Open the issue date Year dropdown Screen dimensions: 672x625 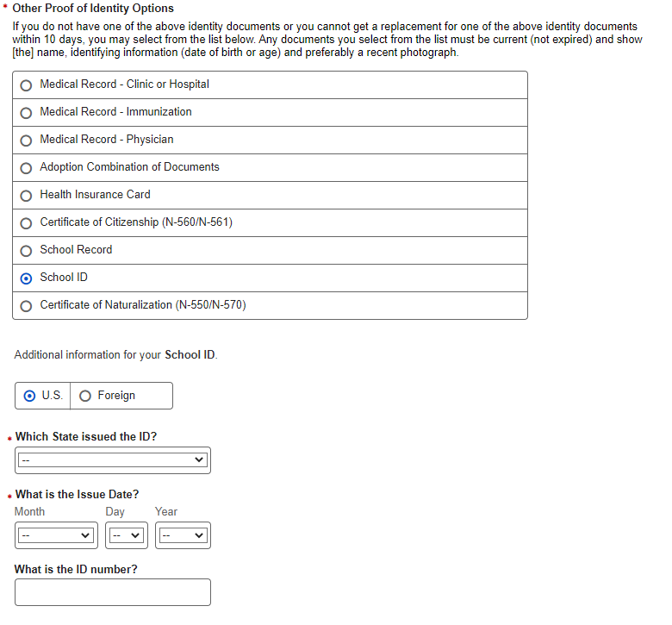[x=183, y=535]
